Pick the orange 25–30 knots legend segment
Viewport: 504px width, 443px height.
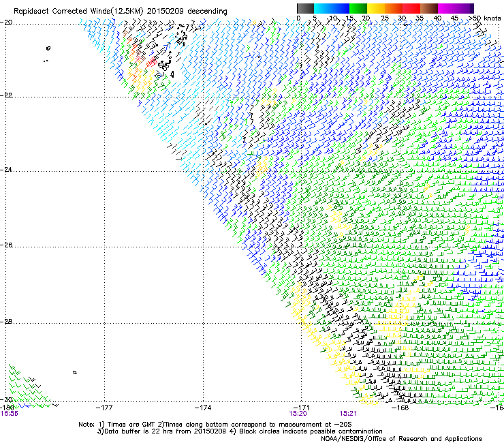point(394,8)
